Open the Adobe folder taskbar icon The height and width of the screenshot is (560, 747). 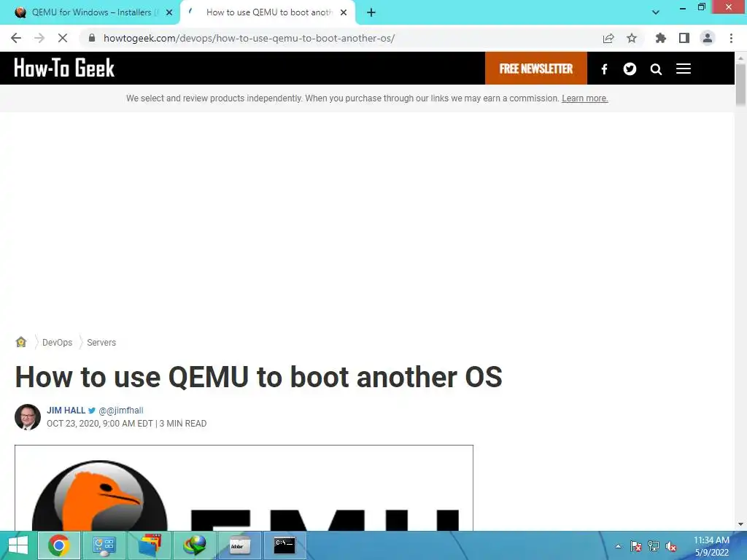point(239,545)
